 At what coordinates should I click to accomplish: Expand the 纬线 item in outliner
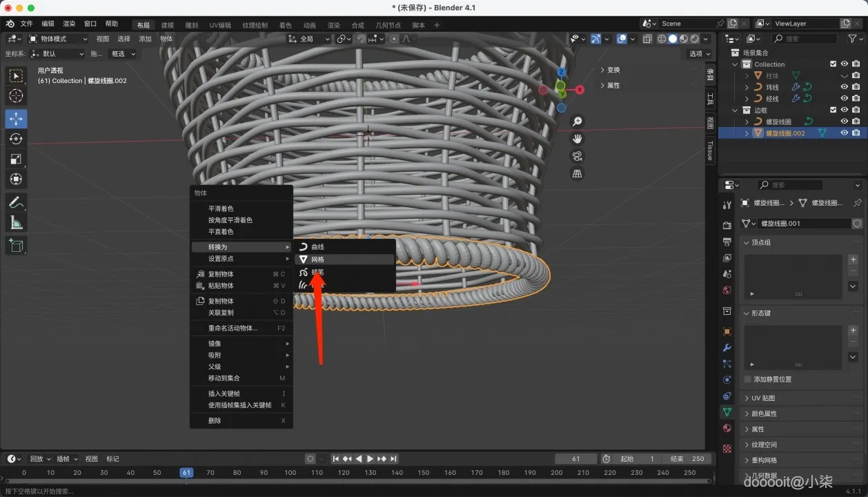coord(747,88)
